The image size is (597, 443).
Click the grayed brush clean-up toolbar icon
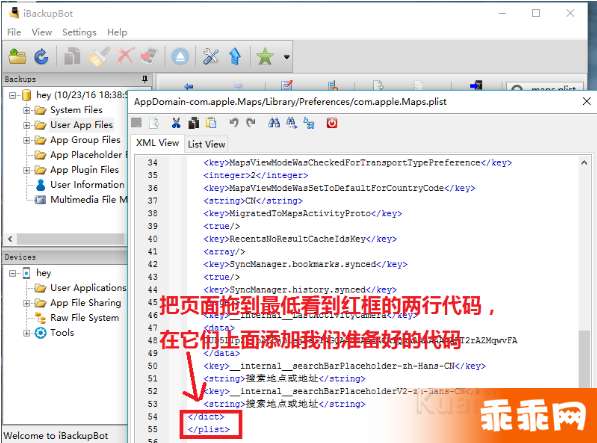coord(99,57)
